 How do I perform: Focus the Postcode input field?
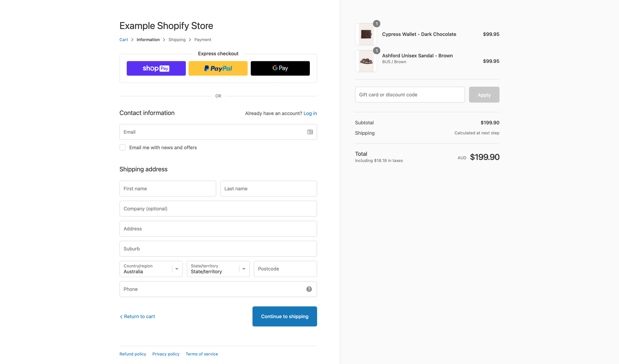(285, 269)
